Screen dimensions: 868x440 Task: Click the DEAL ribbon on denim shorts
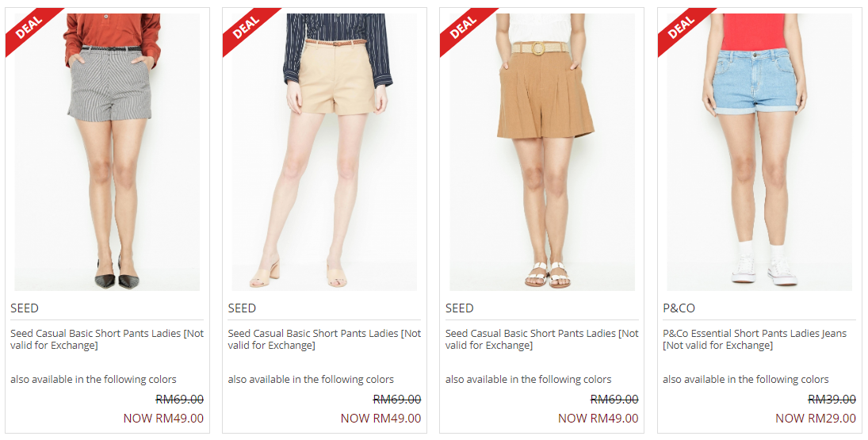(x=682, y=27)
